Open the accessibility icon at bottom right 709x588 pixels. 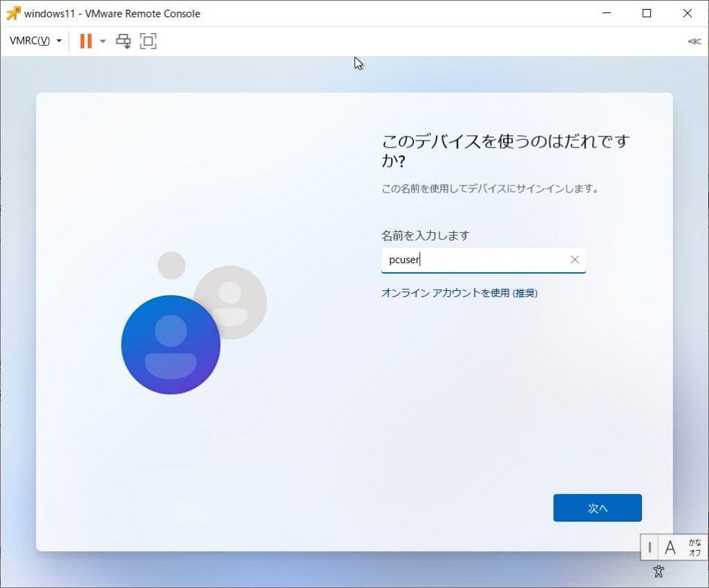click(x=658, y=571)
